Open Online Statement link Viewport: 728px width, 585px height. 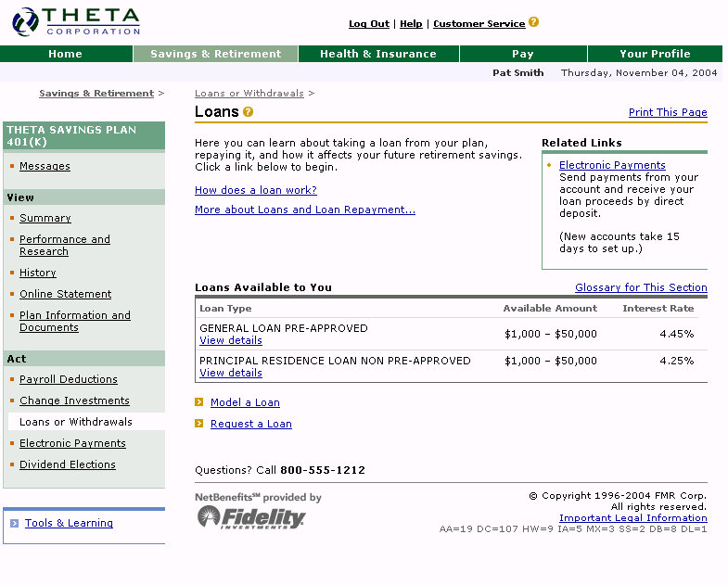coord(66,295)
